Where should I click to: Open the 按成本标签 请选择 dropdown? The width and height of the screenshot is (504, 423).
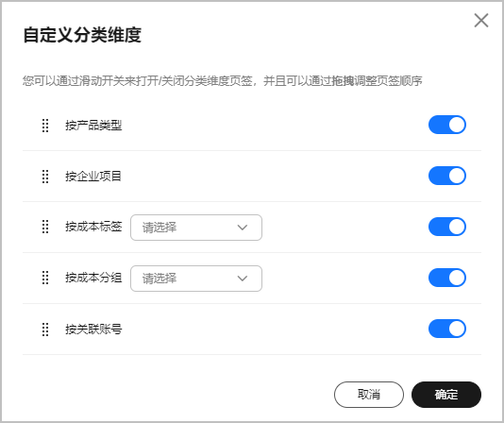point(196,228)
